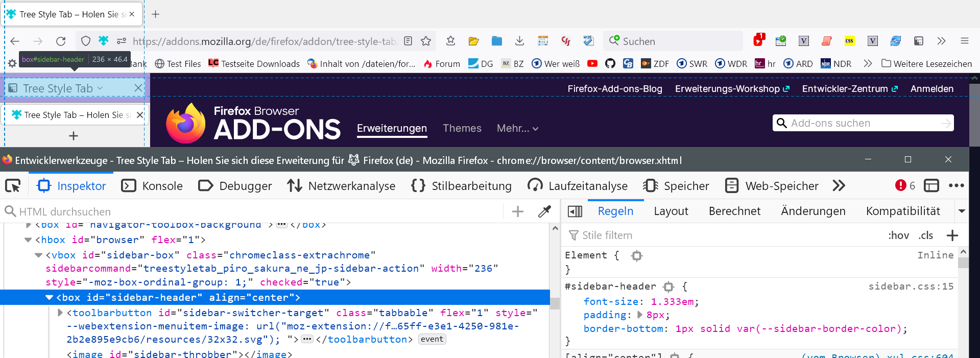Switch to the Konsole tab

(x=152, y=186)
